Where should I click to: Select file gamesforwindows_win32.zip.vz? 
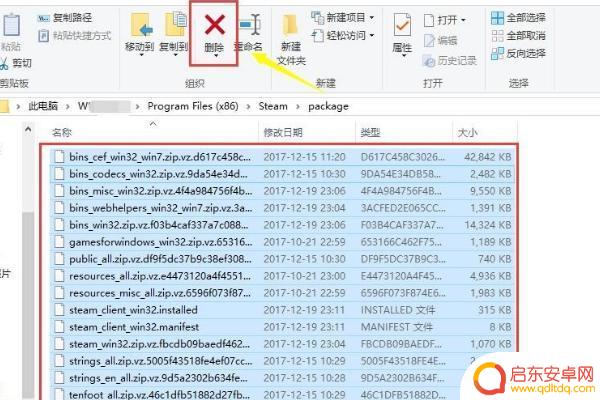tap(284, 242)
